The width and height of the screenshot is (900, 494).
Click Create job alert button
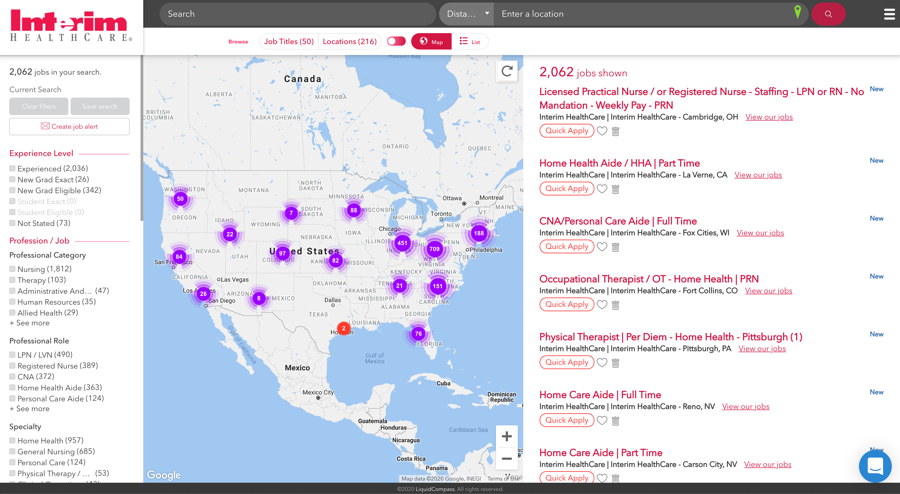click(69, 126)
